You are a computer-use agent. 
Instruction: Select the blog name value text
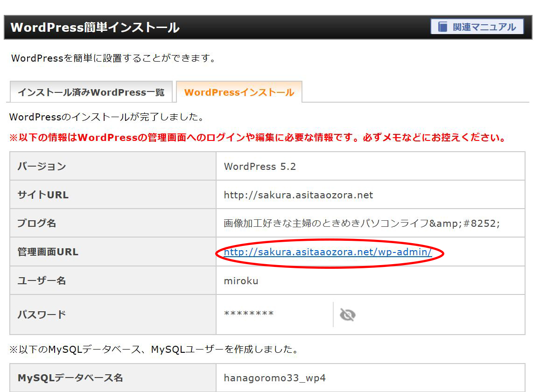362,223
